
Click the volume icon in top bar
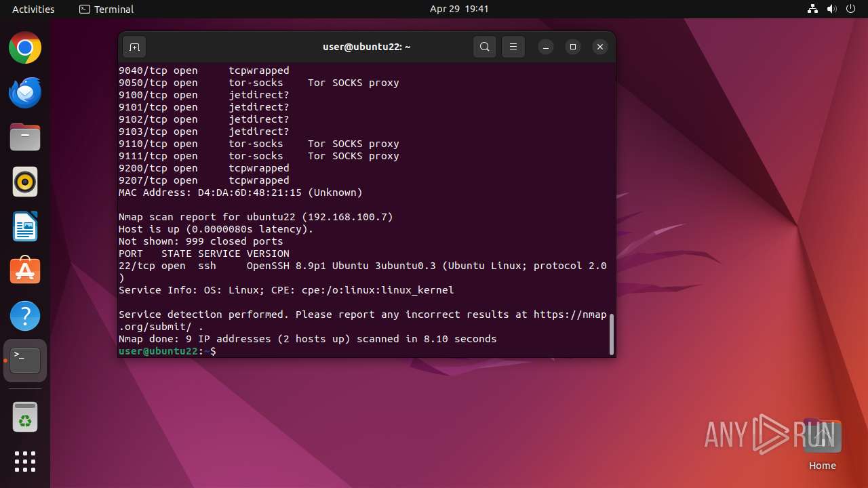[831, 9]
